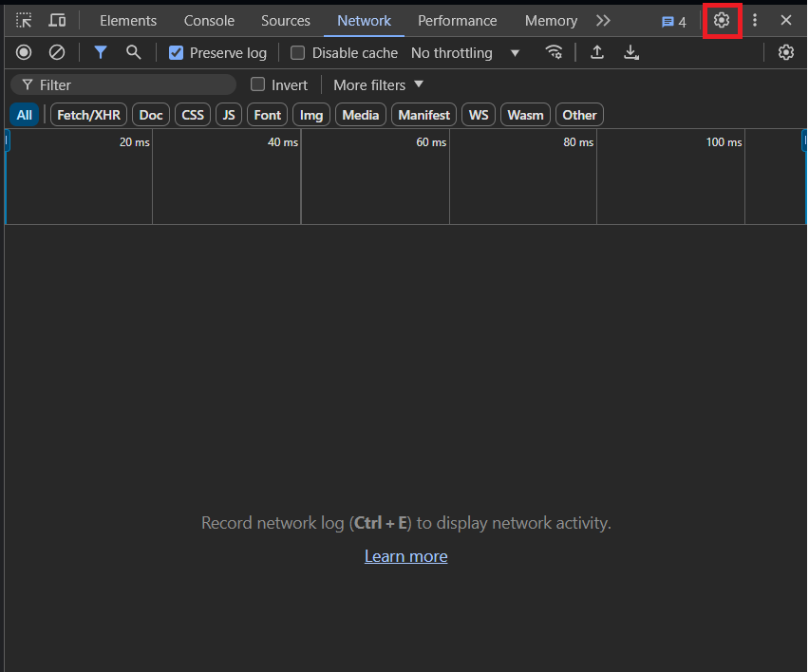Click the record network log button
Screen dimensions: 809x672
click(23, 52)
